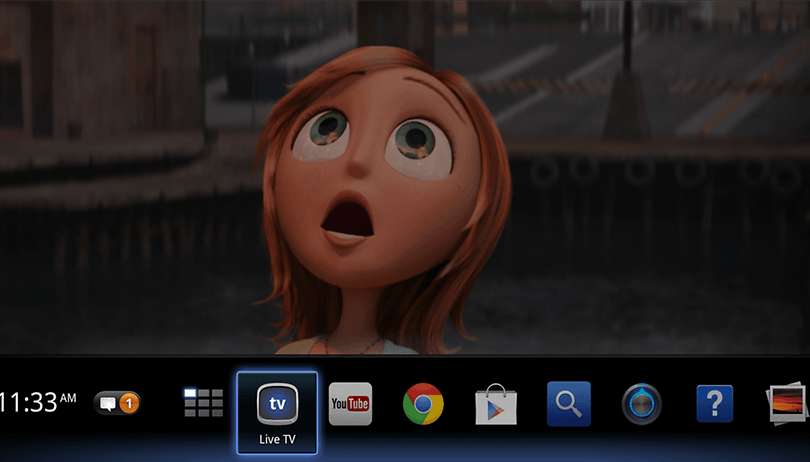Viewport: 810px width, 462px height.
Task: Open the Chrome browser icon
Action: 423,404
